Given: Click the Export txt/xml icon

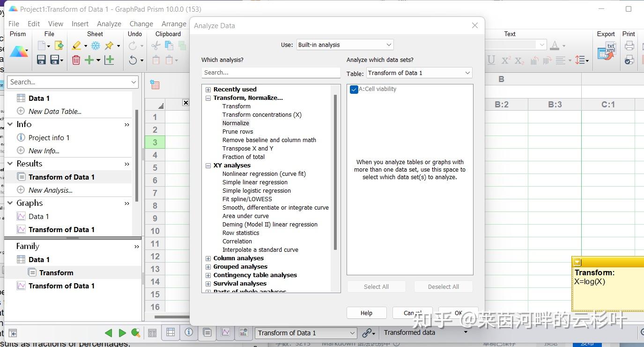Looking at the screenshot, I should (x=606, y=52).
